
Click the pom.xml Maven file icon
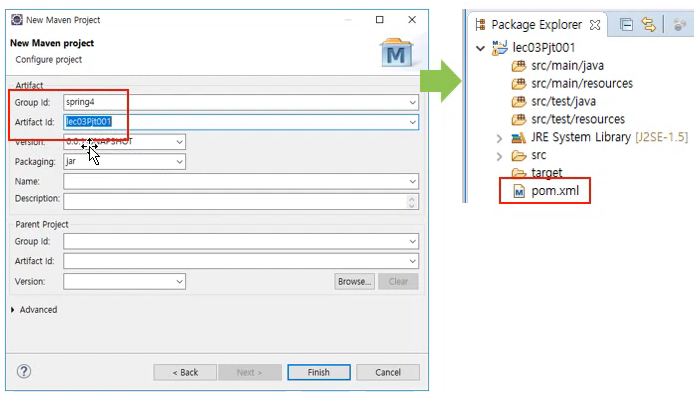pyautogui.click(x=519, y=191)
